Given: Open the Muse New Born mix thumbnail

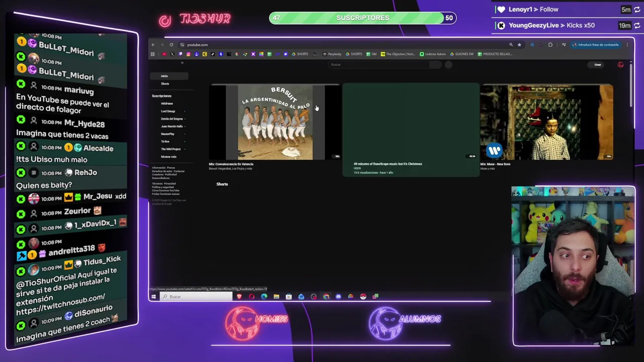Looking at the screenshot, I should pyautogui.click(x=547, y=122).
